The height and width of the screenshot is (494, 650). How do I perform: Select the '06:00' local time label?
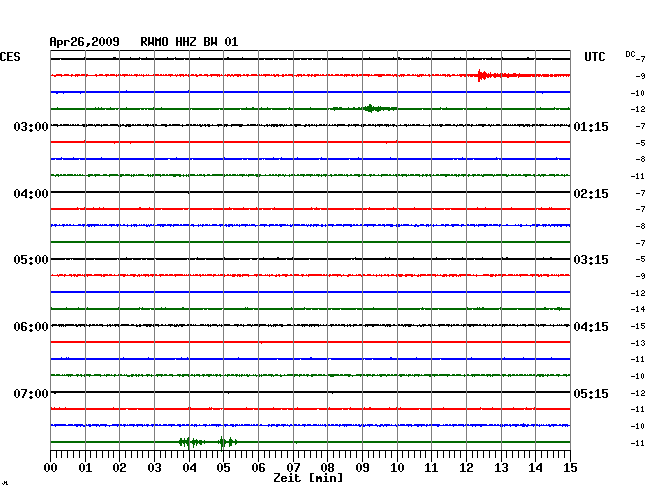click(x=31, y=327)
